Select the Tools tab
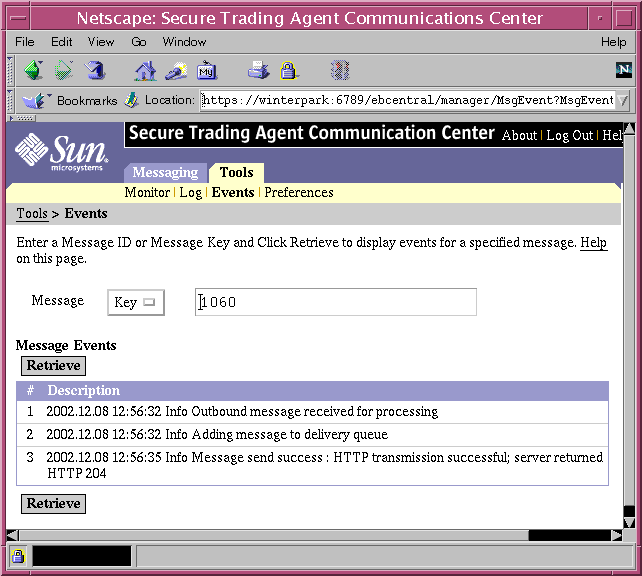Screen dimensions: 642x576 pyautogui.click(x=236, y=172)
